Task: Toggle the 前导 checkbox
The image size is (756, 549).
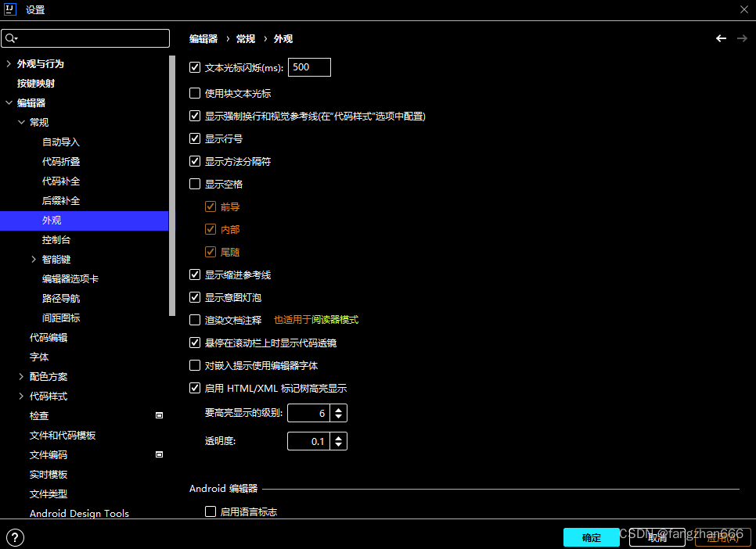Action: tap(211, 206)
